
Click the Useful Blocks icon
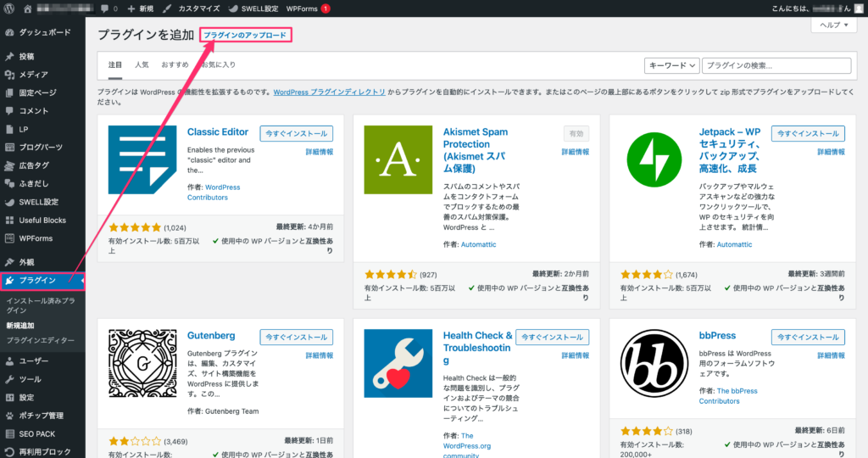(x=9, y=221)
